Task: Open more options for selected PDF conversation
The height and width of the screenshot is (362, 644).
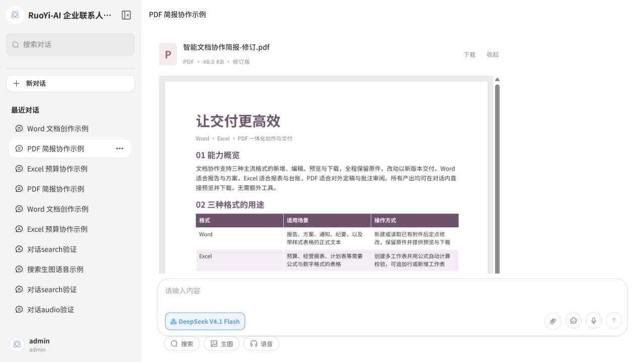Action: pos(120,148)
